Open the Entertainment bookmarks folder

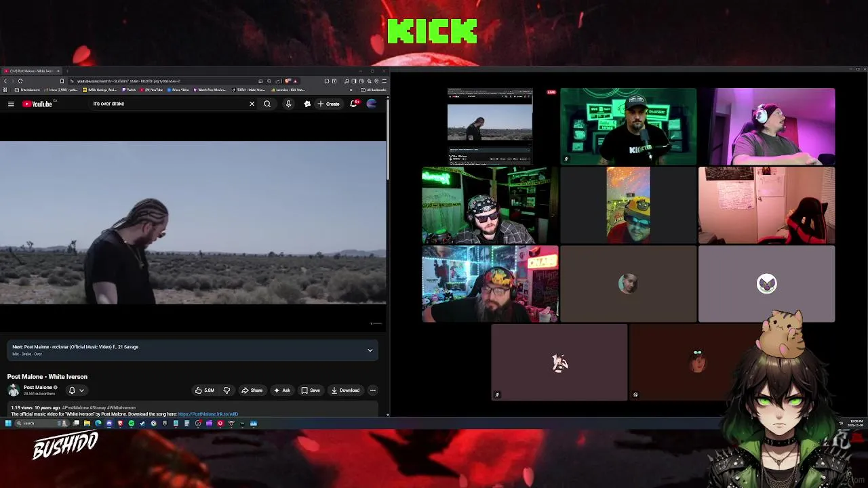click(27, 89)
